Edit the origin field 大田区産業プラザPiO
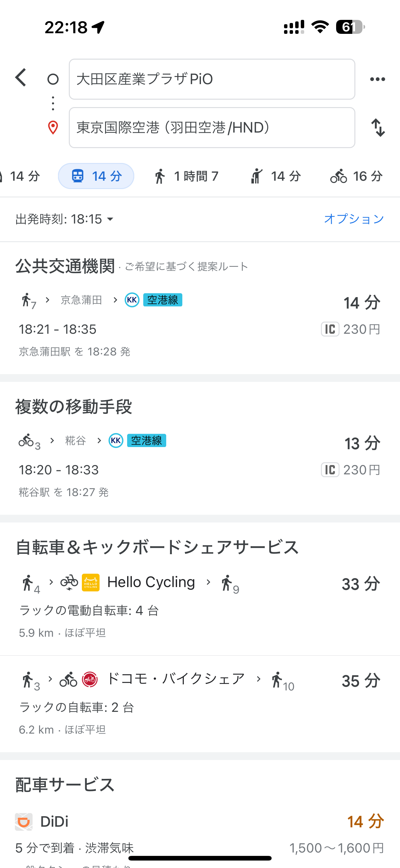 pos(212,79)
